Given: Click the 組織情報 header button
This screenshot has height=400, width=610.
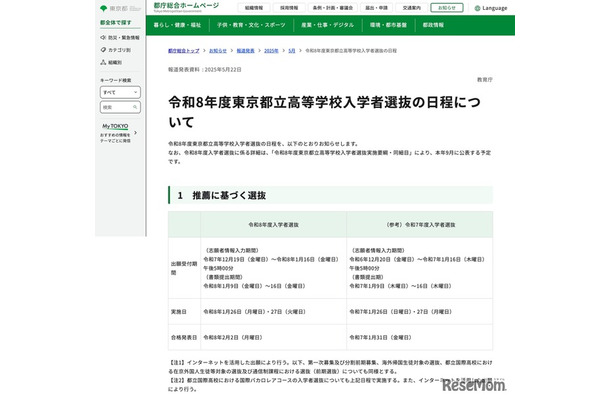Looking at the screenshot, I should tap(254, 8).
